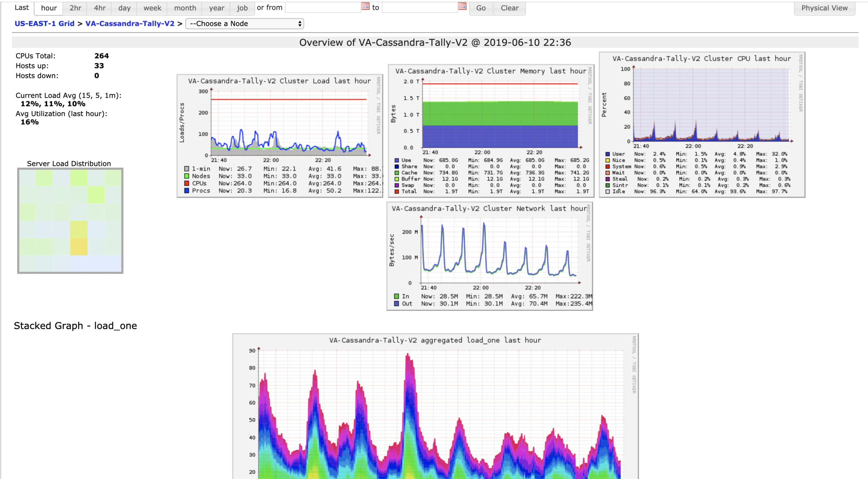Viewport: 868px width, 479px height.
Task: Click the 'to' end date field
Action: tap(419, 7)
